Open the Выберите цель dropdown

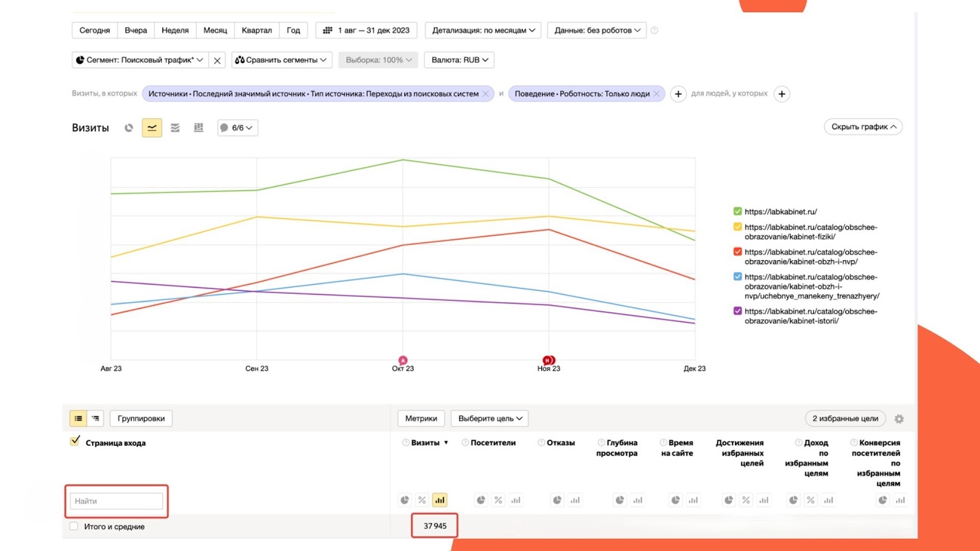click(x=489, y=419)
